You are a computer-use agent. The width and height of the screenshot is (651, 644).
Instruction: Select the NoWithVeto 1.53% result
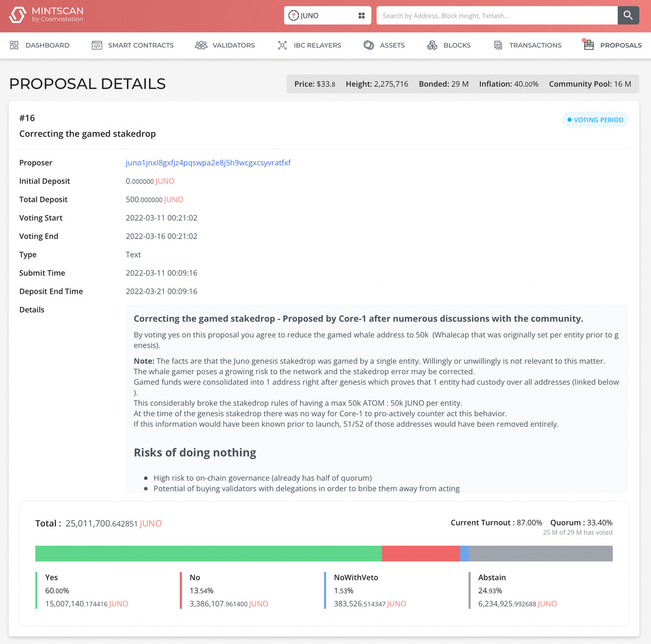pyautogui.click(x=366, y=590)
